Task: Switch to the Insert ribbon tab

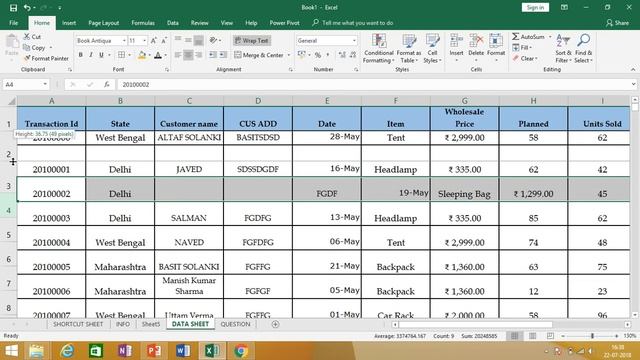Action: pos(69,23)
